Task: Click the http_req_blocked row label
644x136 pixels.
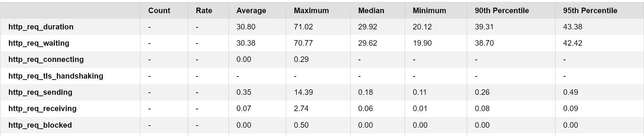Action: click(40, 125)
